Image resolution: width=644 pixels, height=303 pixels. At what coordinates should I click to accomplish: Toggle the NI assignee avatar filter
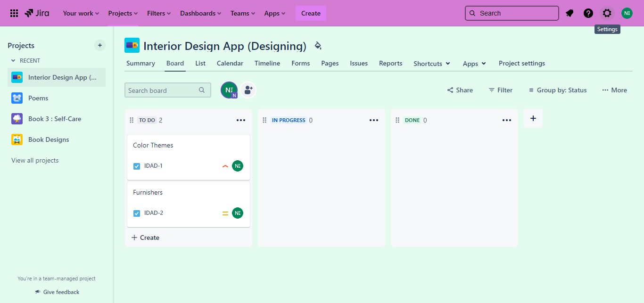(x=229, y=90)
